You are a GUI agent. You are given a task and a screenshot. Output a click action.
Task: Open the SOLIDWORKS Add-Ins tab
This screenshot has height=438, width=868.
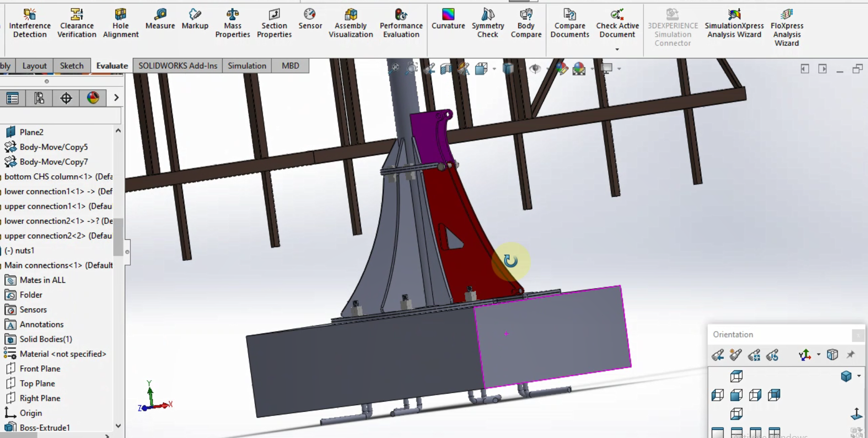coord(178,66)
